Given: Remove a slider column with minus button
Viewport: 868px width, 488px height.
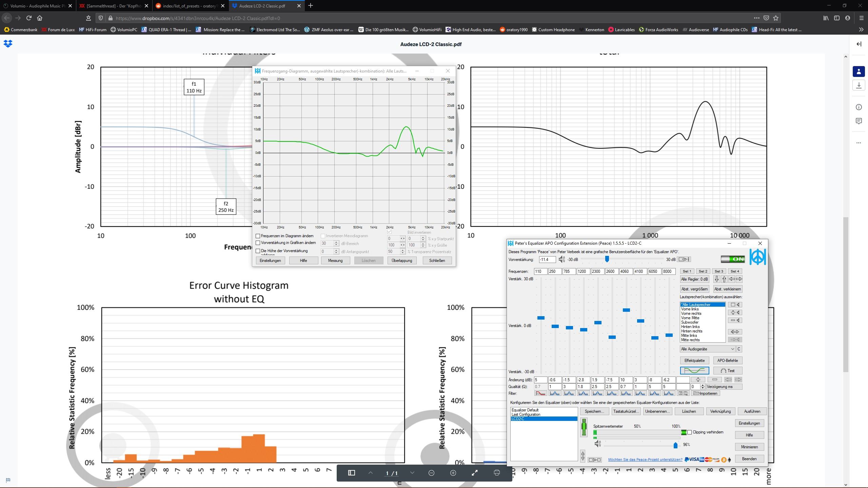Looking at the screenshot, I should tap(714, 380).
